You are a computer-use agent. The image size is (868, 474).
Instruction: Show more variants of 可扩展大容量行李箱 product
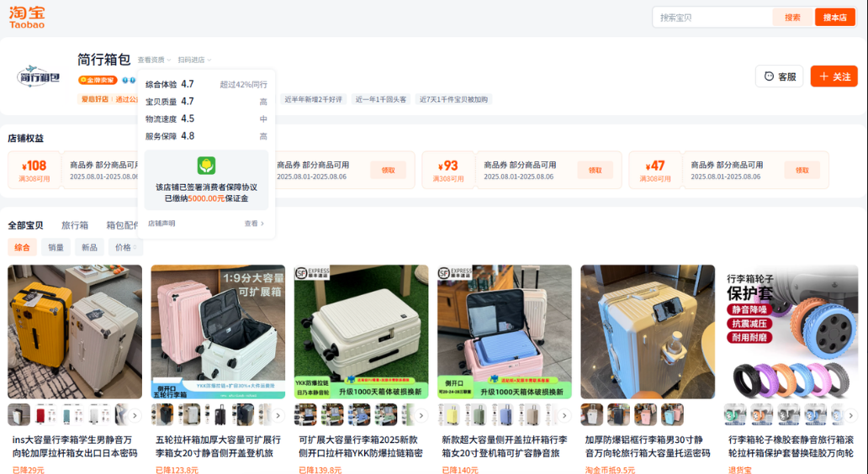pyautogui.click(x=421, y=415)
